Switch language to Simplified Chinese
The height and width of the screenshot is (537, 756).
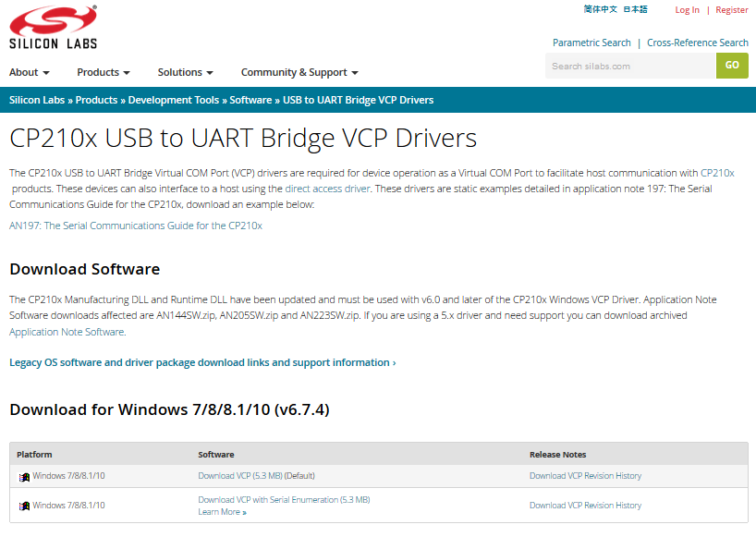(600, 9)
